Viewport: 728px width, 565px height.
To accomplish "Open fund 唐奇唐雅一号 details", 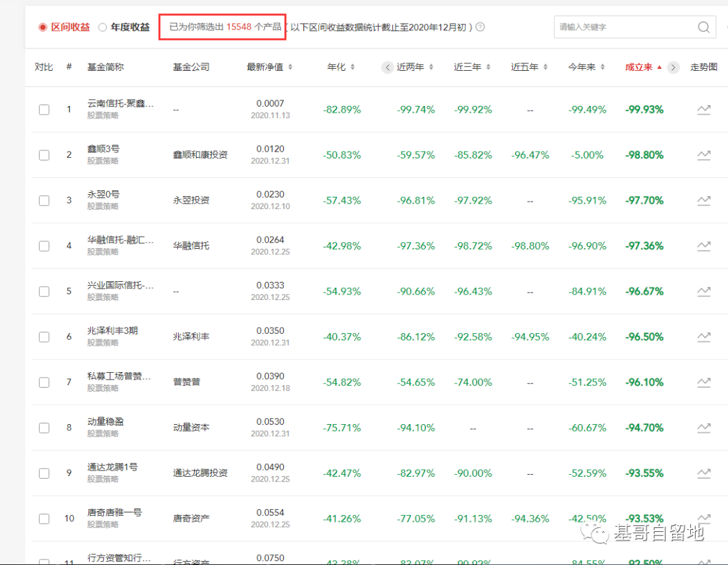I will tap(115, 512).
